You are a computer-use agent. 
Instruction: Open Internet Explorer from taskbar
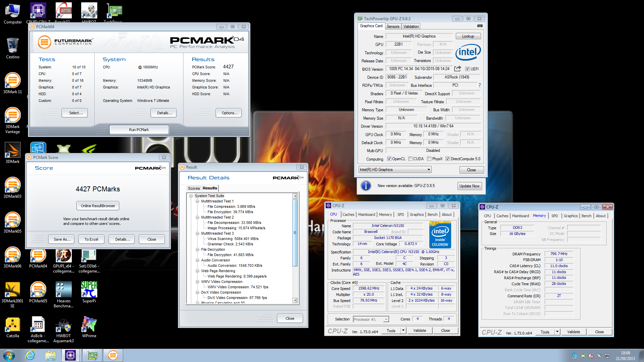(30, 355)
